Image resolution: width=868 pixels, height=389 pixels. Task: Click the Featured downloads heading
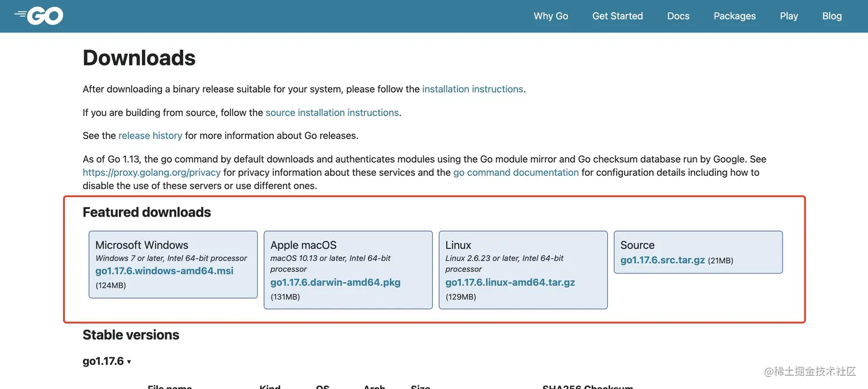click(x=147, y=212)
